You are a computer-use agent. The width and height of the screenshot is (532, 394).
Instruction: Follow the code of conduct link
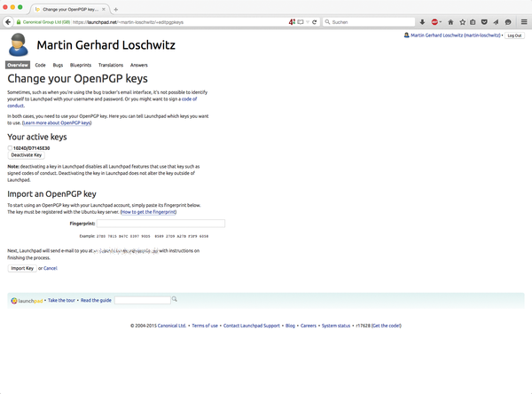[190, 99]
